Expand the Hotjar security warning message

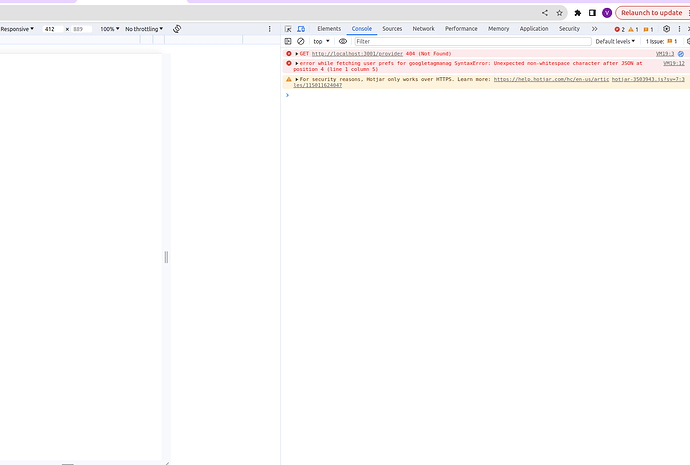click(x=297, y=80)
